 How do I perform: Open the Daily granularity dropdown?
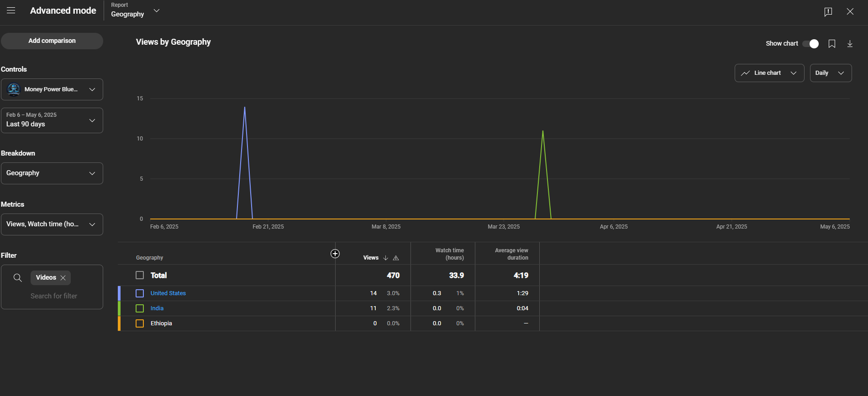point(831,73)
